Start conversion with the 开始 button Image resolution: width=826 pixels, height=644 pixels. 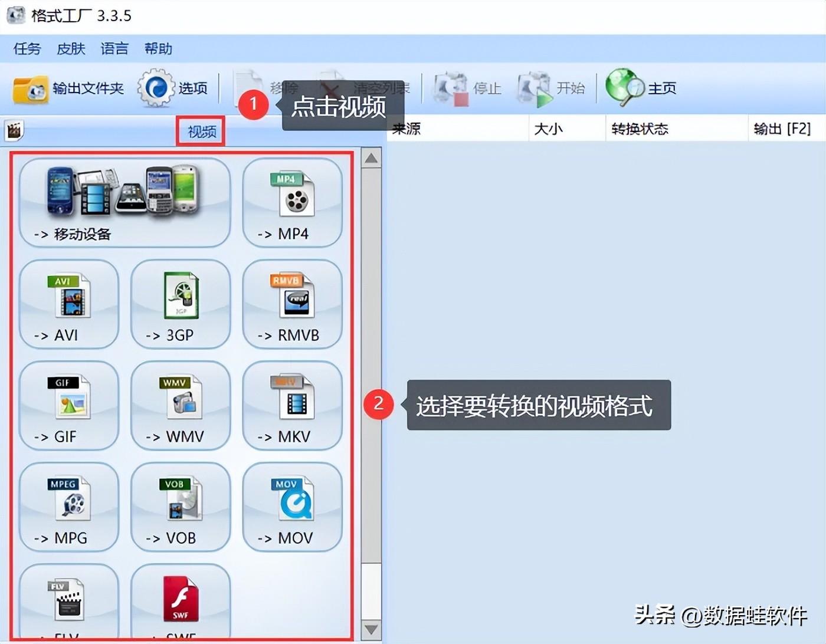point(551,88)
